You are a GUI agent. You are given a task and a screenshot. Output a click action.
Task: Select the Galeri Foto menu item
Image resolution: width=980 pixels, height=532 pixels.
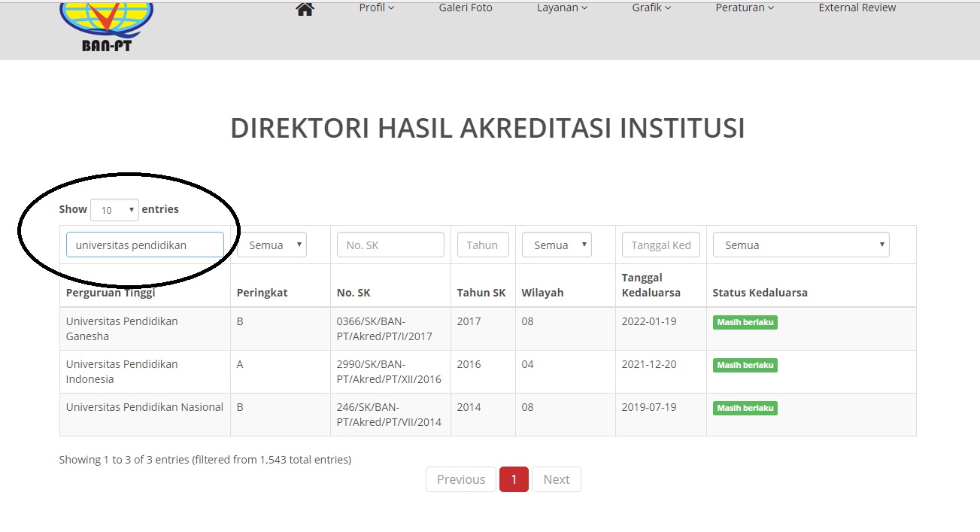click(465, 8)
